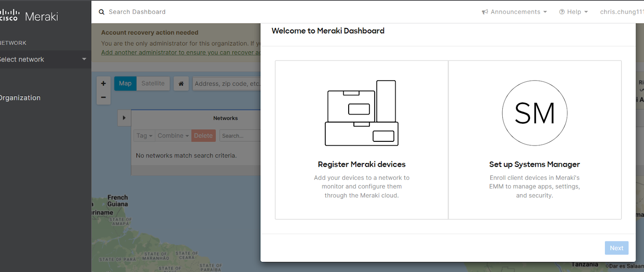
Task: Zoom in on the map
Action: tap(103, 83)
